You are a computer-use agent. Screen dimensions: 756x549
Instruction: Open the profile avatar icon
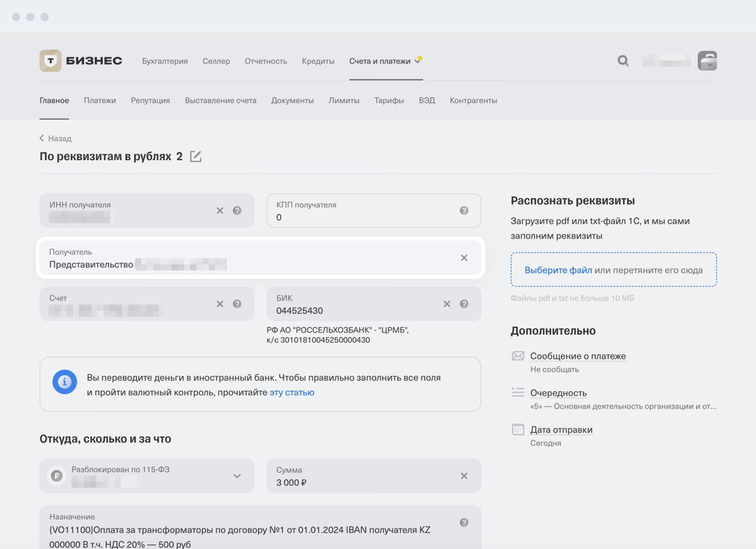(707, 61)
